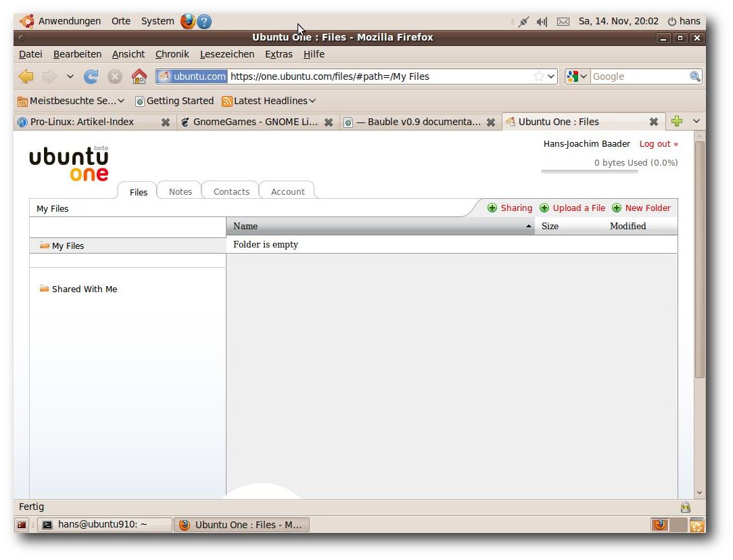Click the padlock icon in the status bar
This screenshot has width=733, height=560.
685,507
